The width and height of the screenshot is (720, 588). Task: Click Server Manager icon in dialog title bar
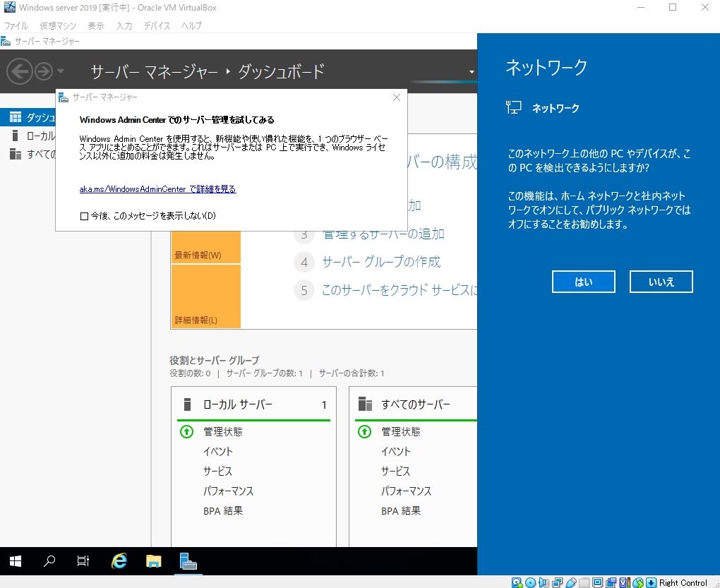(x=64, y=97)
